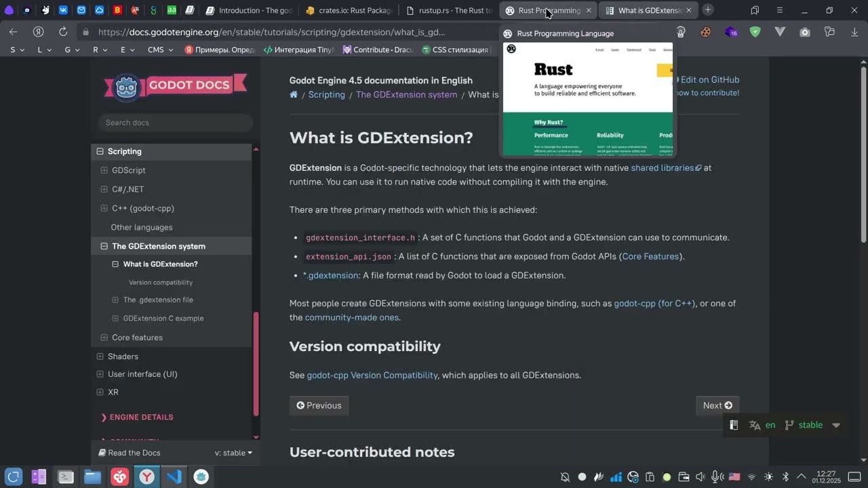
Task: Toggle the microphone in the system tray
Action: click(717, 476)
